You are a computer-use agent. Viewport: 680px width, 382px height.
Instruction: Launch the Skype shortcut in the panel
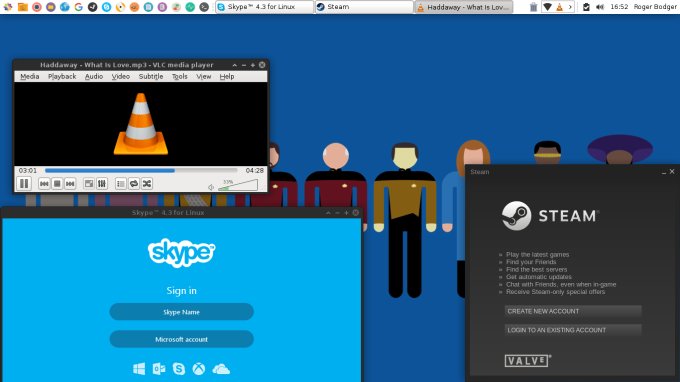coord(106,7)
